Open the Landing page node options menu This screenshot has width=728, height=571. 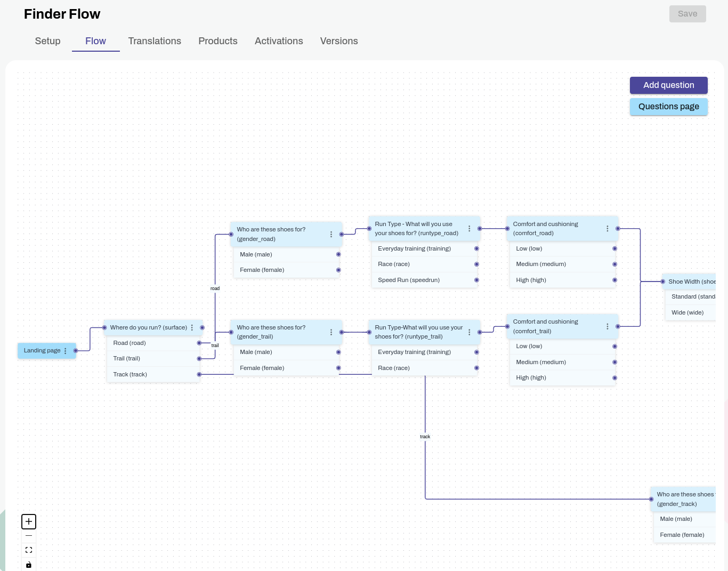pos(66,351)
